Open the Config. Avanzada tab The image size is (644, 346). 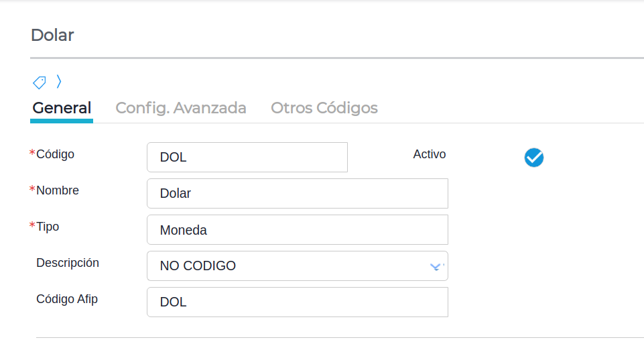click(x=181, y=108)
